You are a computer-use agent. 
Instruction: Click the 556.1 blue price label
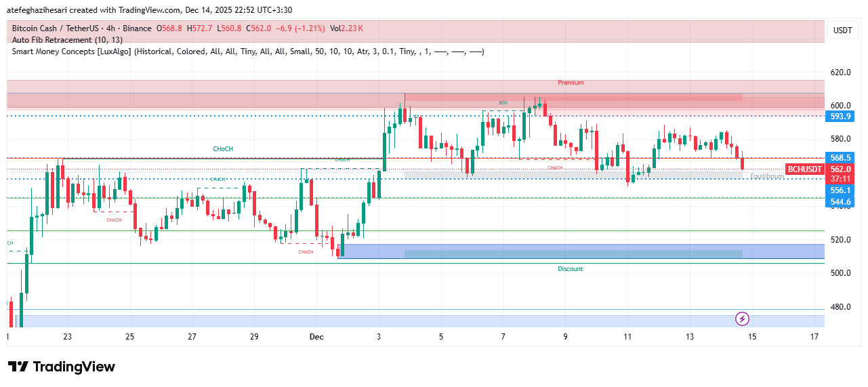[840, 191]
